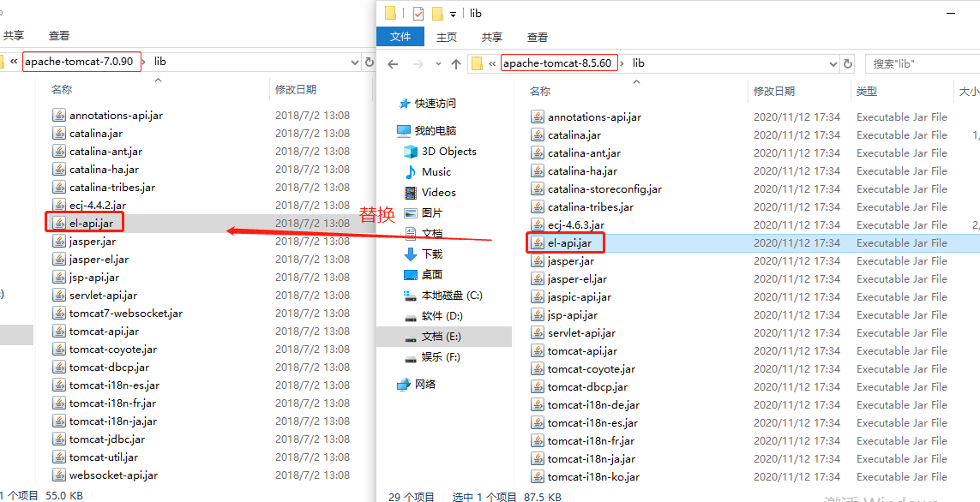
Task: Sort by 修改日期 column in left window
Action: [x=296, y=90]
